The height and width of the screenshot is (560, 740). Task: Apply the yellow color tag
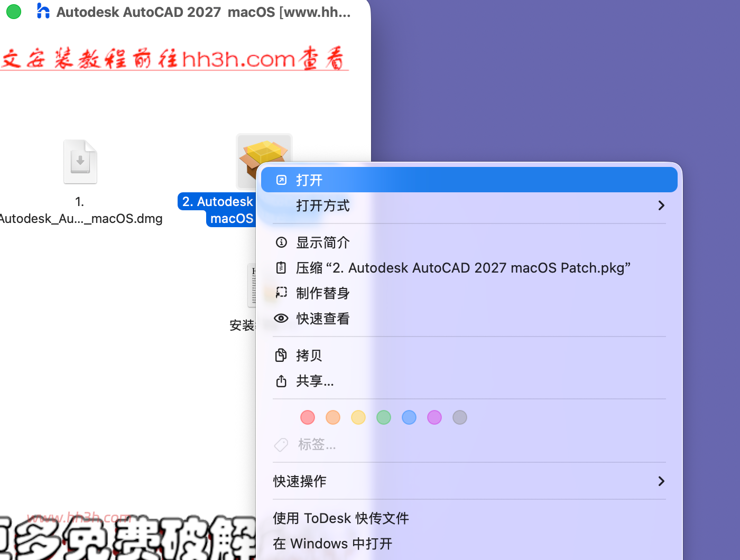(x=358, y=417)
